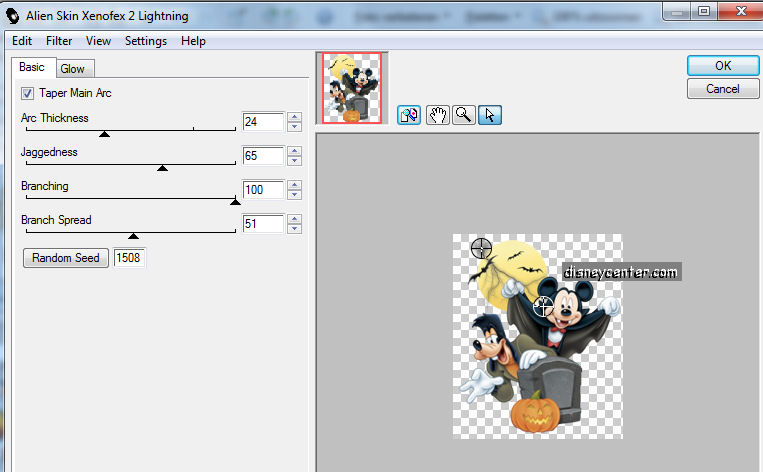
Task: Increase Arc Thickness with up arrow
Action: [x=294, y=117]
